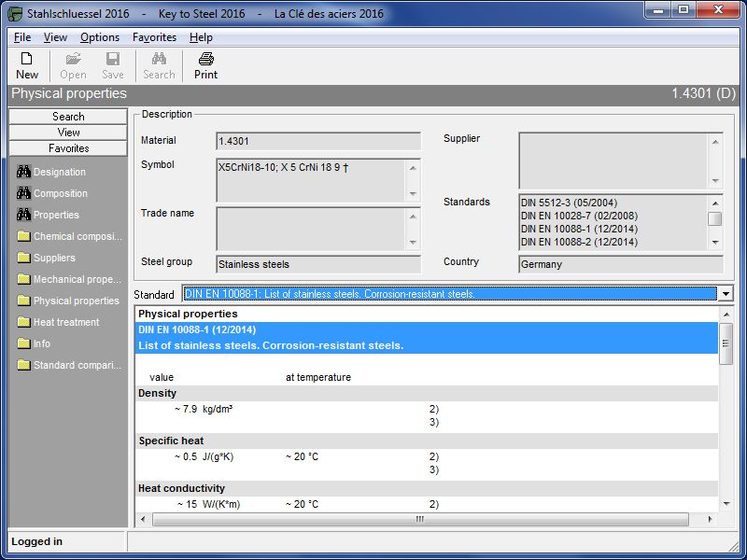
Task: Expand the Standard dropdown list
Action: 726,294
